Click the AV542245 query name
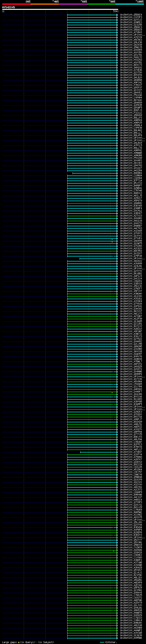This screenshot has width=146, height=644. [x=8, y=7]
